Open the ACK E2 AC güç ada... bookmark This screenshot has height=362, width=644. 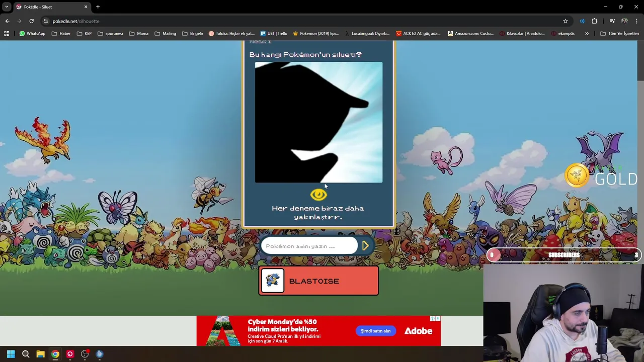[x=418, y=34]
